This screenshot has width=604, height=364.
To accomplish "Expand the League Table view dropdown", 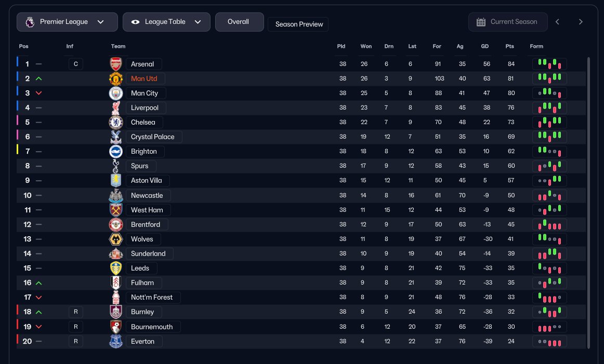I will click(x=166, y=22).
